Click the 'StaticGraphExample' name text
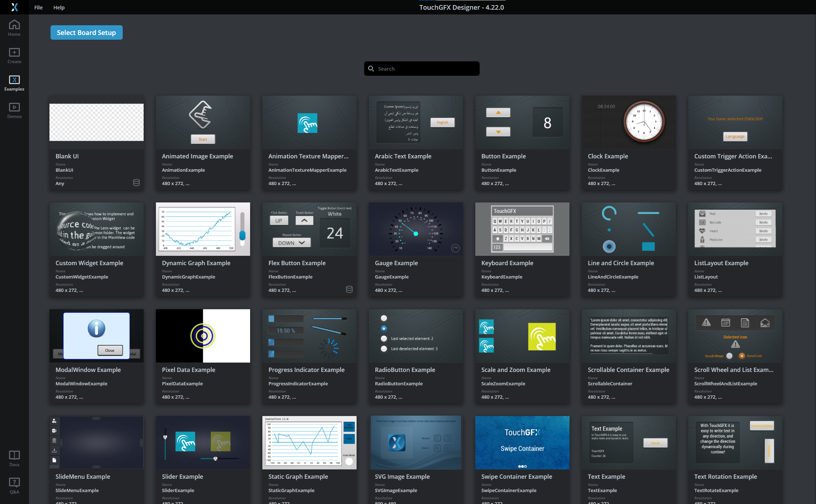 click(291, 490)
